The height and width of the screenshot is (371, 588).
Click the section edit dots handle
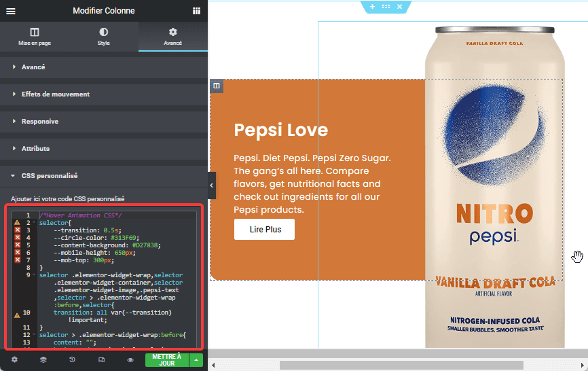tap(386, 7)
